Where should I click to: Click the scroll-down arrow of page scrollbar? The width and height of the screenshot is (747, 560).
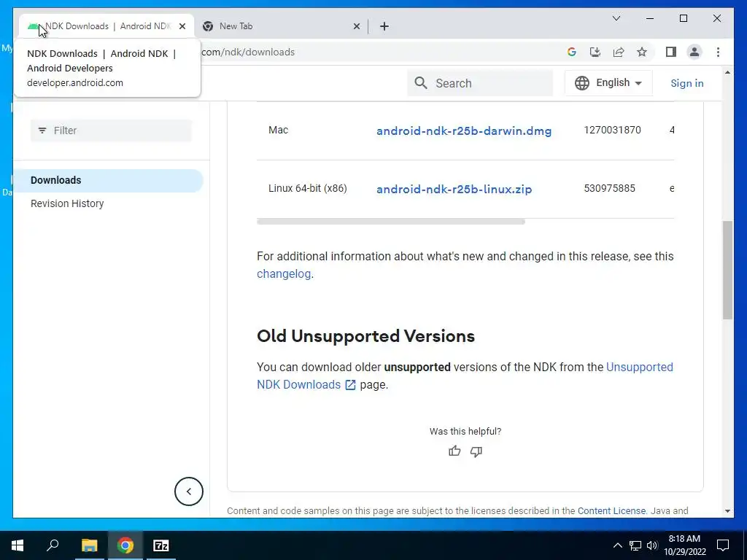727,511
